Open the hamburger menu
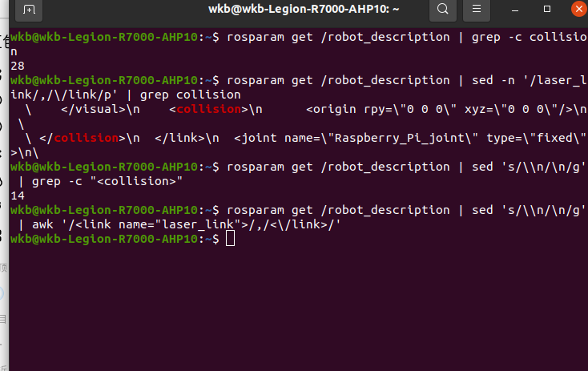588x371 pixels. point(477,9)
